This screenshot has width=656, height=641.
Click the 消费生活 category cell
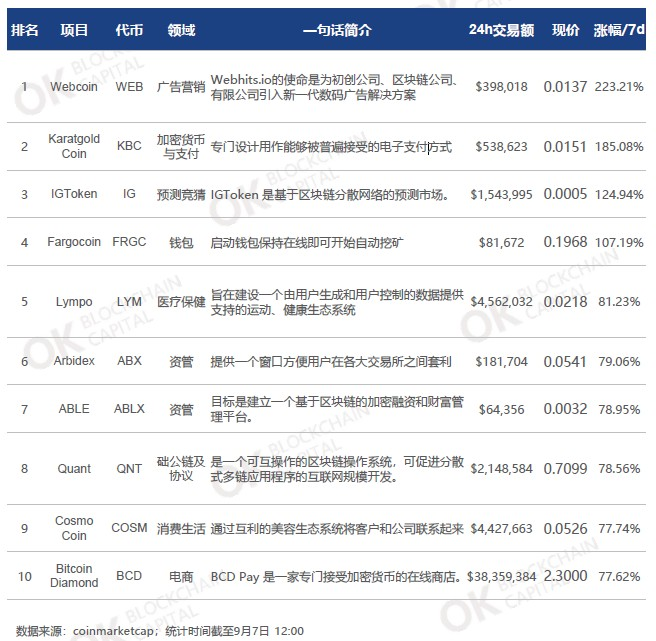181,529
